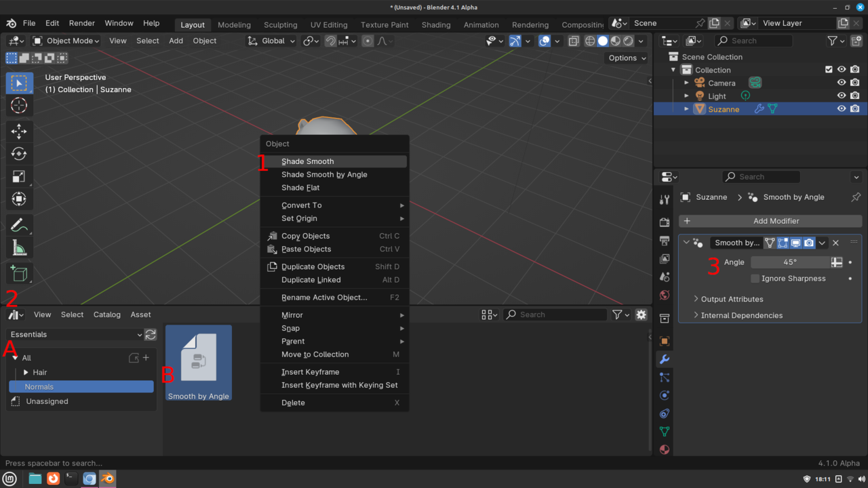Screen dimensions: 868x488
Task: Open the Object Mode dropdown
Action: tap(66, 41)
